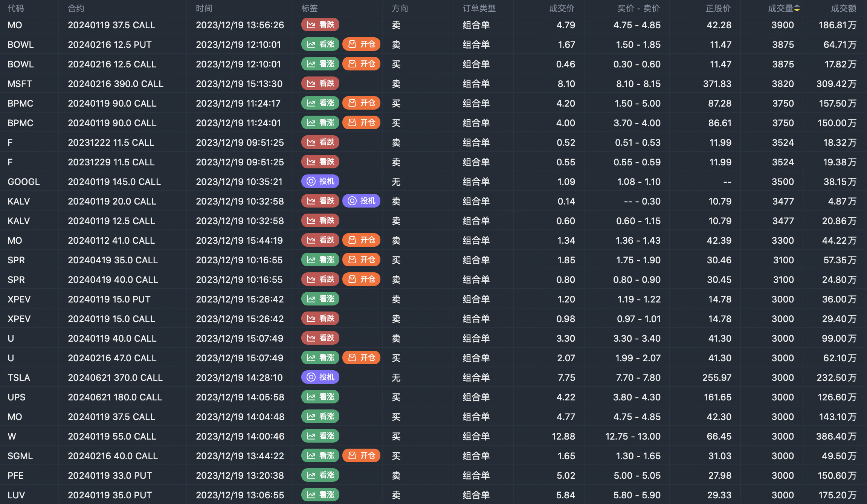
Task: Click the 投机 tag on TSLA row
Action: pos(320,377)
